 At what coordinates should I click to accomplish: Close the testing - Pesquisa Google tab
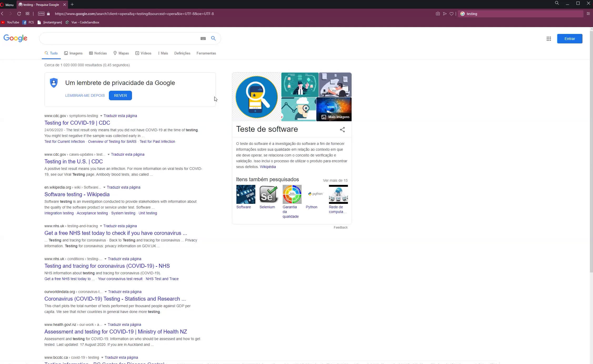coord(64,4)
